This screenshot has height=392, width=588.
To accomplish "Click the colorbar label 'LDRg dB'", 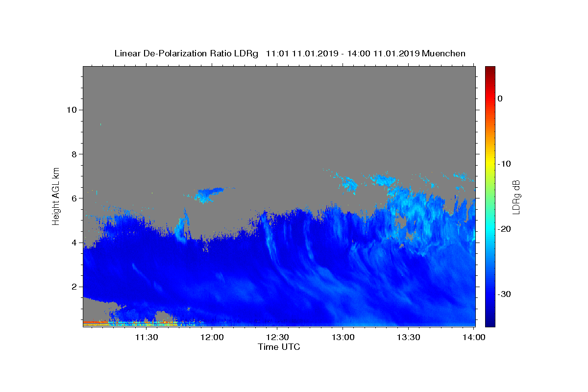I will [516, 197].
